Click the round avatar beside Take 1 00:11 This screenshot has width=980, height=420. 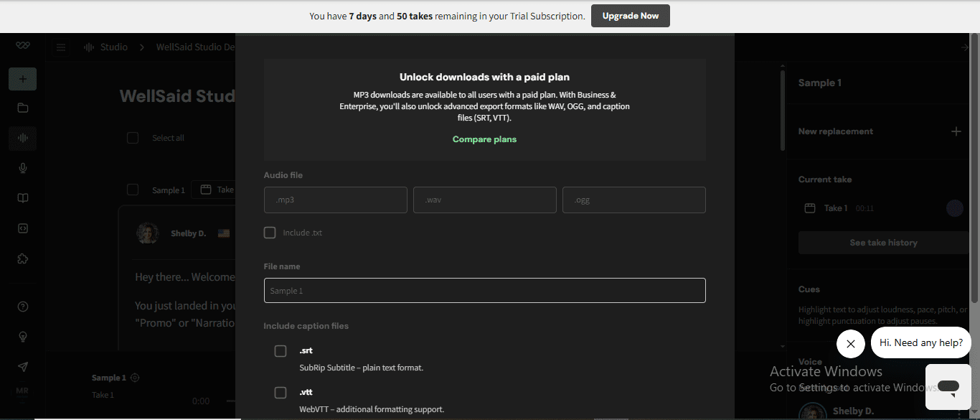954,208
